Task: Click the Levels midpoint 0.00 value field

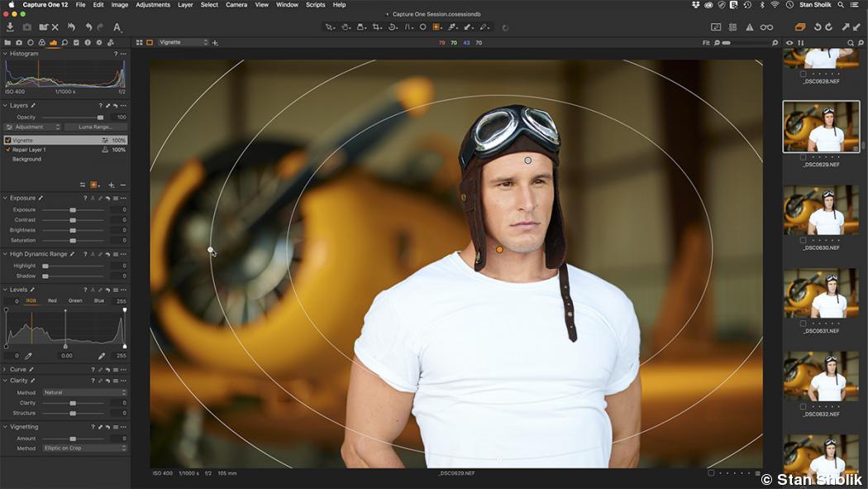Action: 66,356
